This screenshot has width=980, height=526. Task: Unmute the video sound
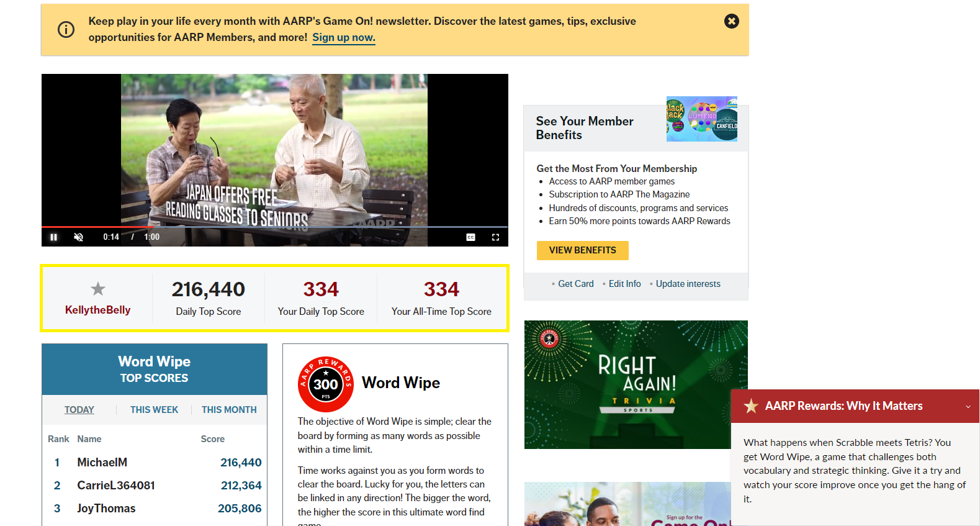tap(79, 237)
